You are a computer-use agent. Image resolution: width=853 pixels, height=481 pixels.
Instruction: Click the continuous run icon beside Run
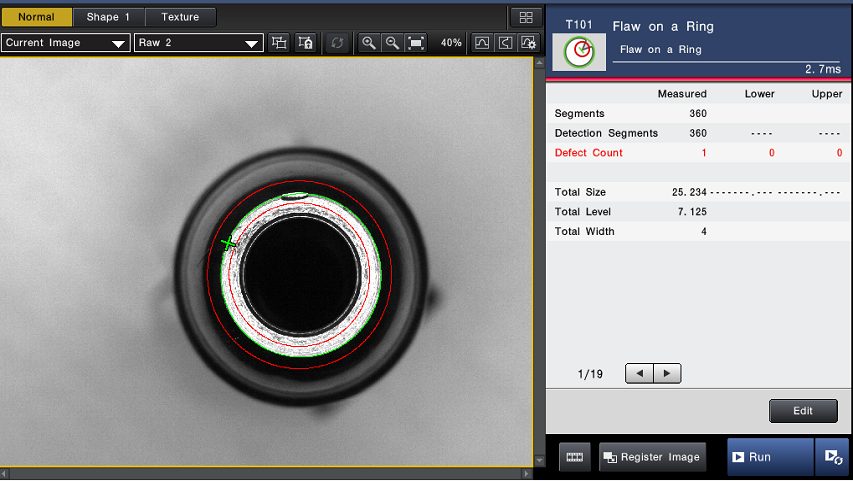831,457
